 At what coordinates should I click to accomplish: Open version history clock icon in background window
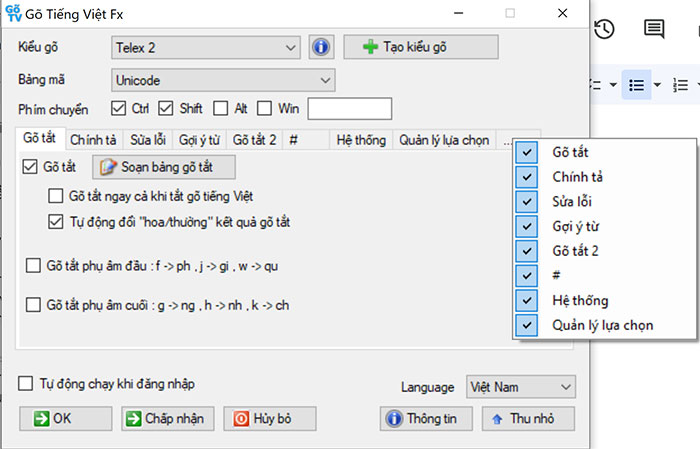pyautogui.click(x=604, y=29)
